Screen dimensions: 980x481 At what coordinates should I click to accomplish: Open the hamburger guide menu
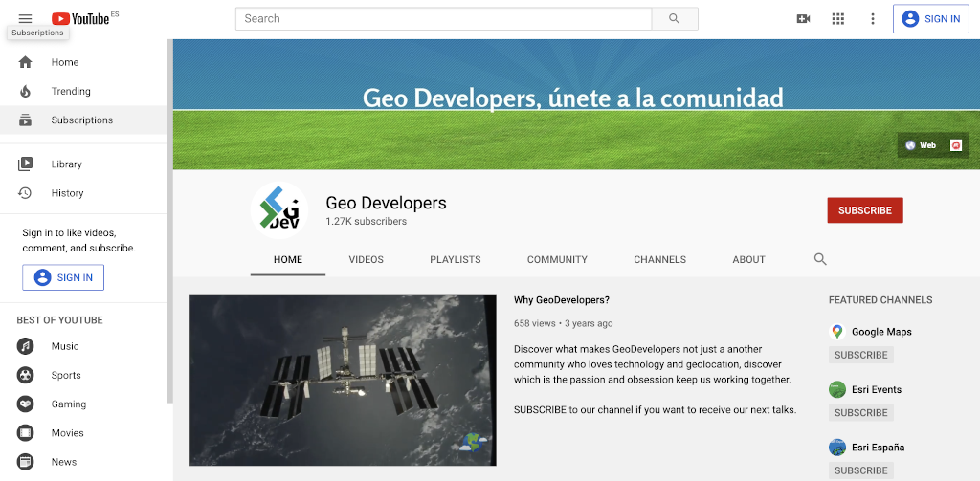point(25,19)
